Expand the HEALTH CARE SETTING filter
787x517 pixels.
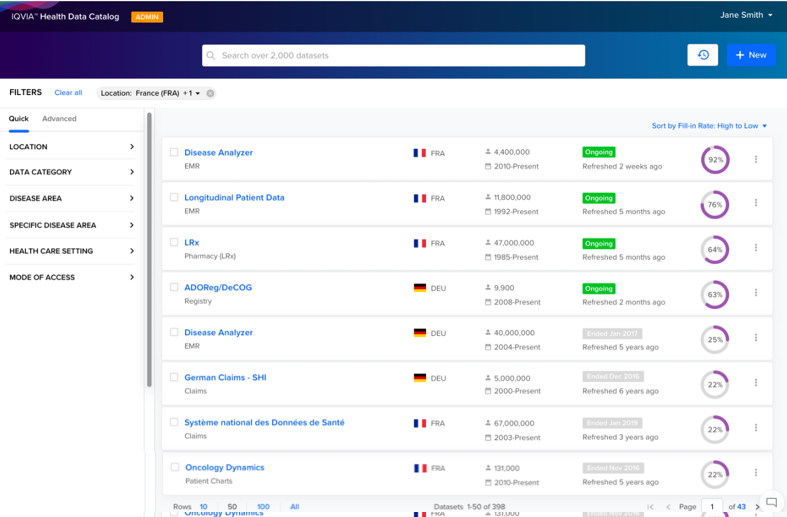tap(72, 250)
